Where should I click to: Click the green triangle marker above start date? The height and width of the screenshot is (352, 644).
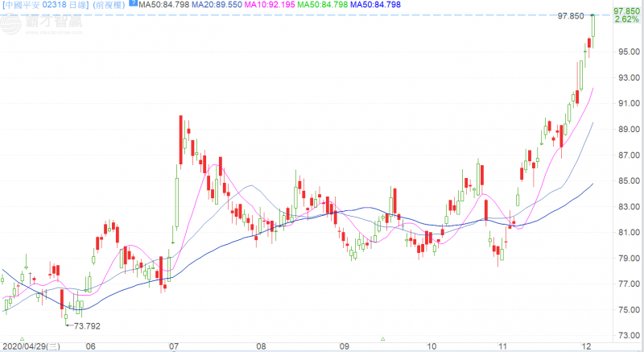coord(22,338)
